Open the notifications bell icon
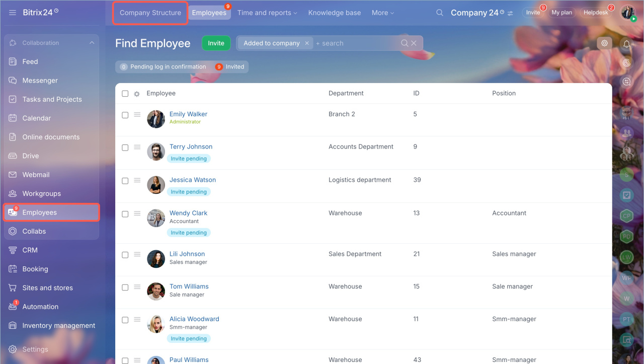 click(626, 44)
